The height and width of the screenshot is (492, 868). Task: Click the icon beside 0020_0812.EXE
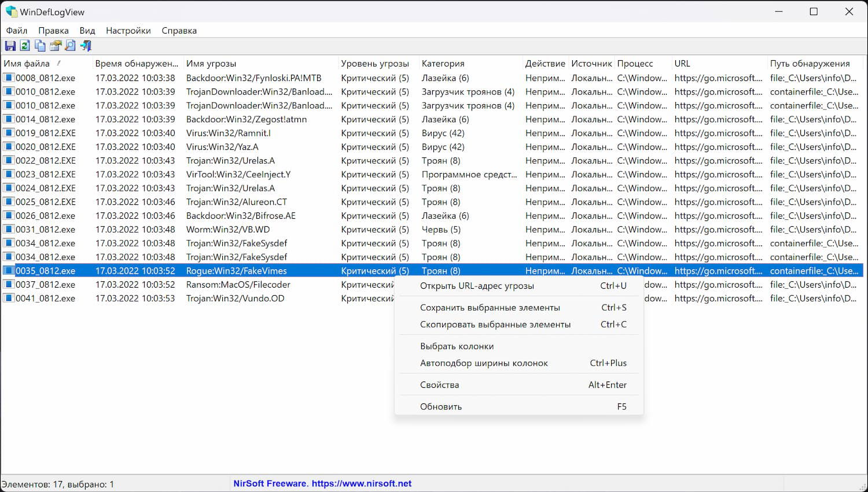point(9,147)
